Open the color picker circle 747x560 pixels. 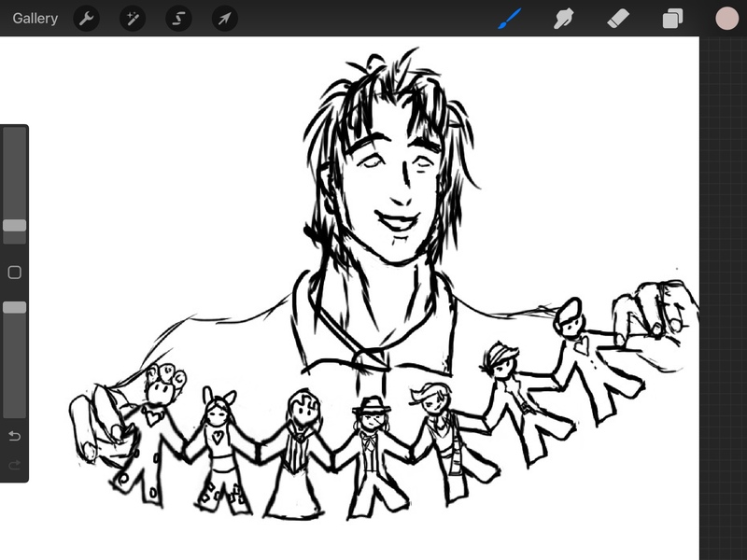pos(726,18)
